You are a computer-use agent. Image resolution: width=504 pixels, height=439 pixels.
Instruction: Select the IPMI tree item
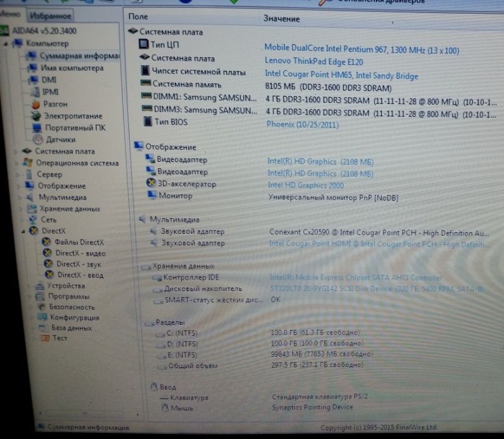tap(50, 92)
